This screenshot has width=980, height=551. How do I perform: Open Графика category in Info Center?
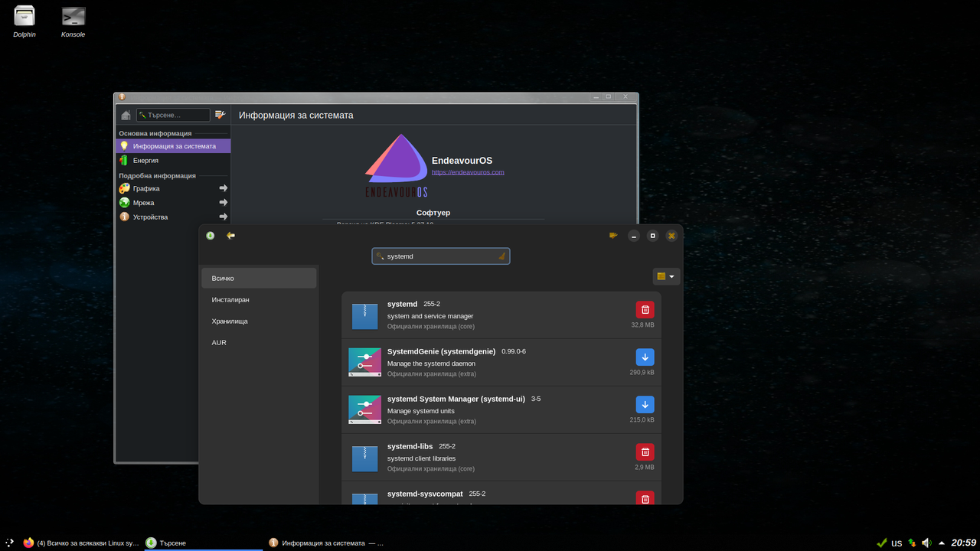[173, 188]
